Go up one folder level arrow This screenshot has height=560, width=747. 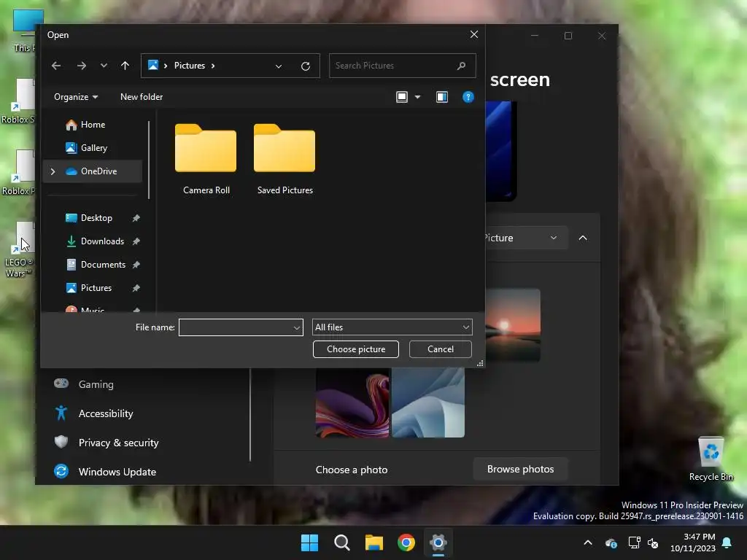(125, 66)
